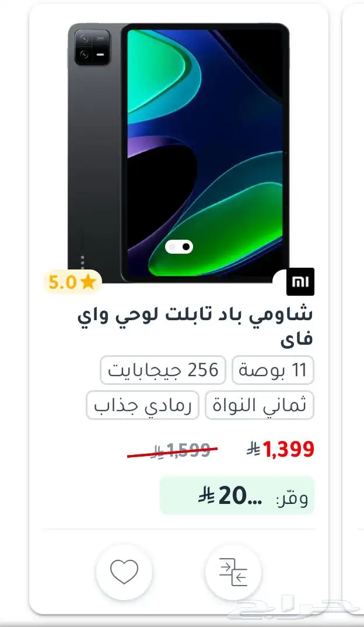Add the tablet to favorites with heart icon
This screenshot has height=627, width=364.
click(124, 572)
